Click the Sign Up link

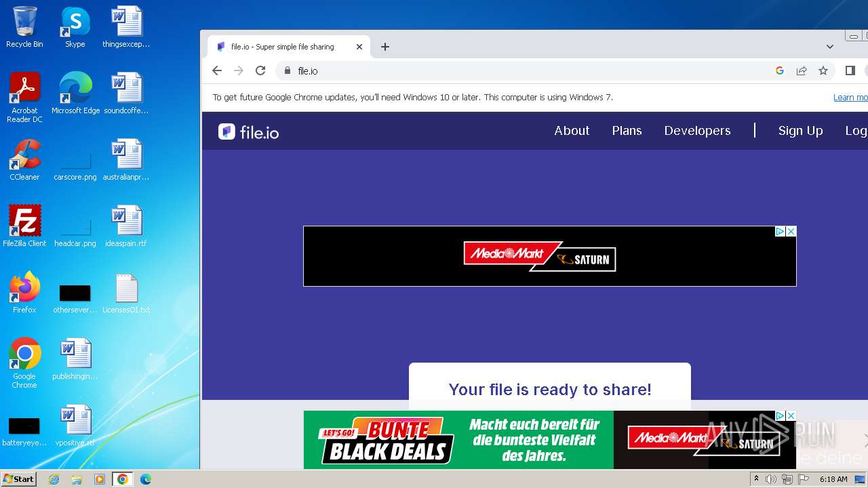pyautogui.click(x=800, y=131)
